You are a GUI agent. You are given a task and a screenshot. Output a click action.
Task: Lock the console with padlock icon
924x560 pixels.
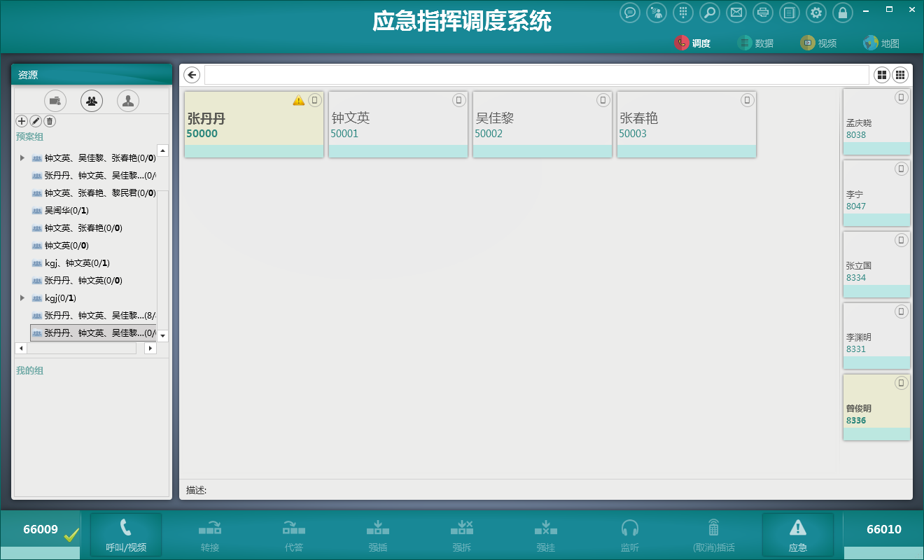[x=843, y=13]
